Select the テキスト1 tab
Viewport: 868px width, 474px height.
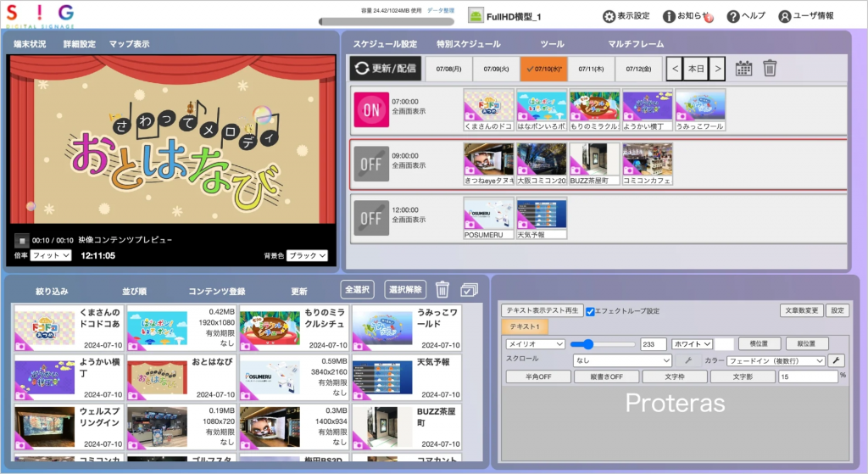point(525,326)
